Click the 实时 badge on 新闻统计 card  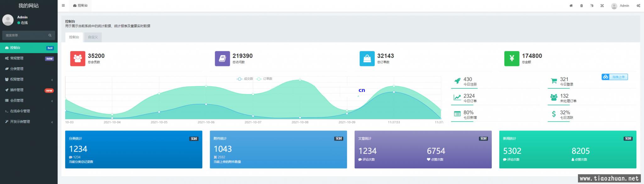[628, 139]
